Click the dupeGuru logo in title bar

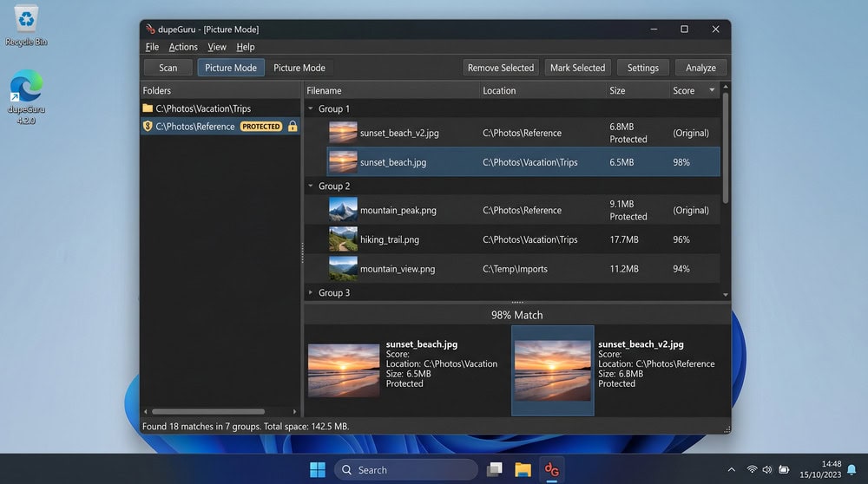coord(150,29)
